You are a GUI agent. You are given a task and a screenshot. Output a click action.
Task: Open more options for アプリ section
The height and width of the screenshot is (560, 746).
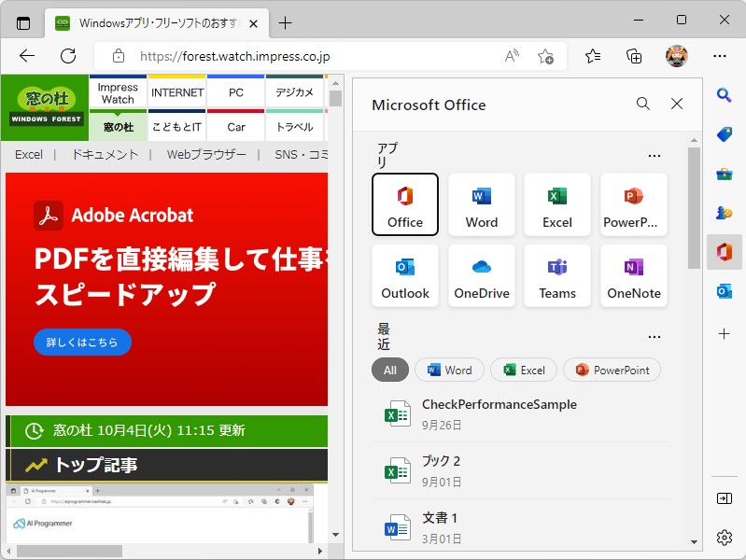pos(655,156)
